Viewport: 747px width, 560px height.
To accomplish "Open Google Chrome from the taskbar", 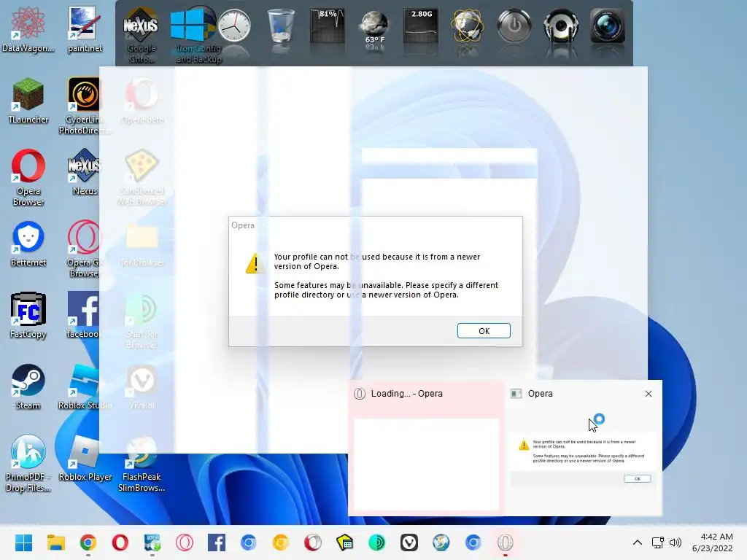I will click(88, 542).
